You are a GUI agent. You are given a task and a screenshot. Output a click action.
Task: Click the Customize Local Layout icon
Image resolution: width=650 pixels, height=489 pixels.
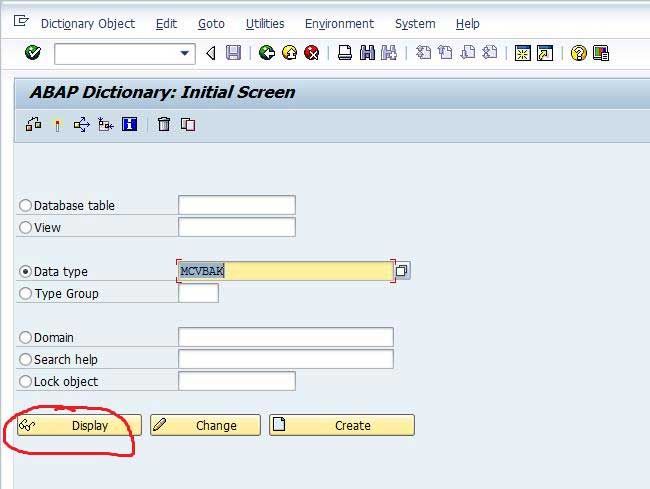601,53
